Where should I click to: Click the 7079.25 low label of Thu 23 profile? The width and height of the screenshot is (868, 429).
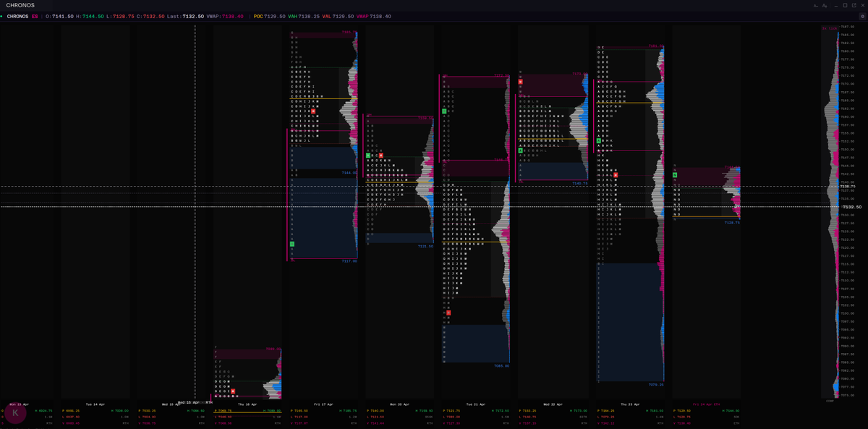[x=656, y=385]
